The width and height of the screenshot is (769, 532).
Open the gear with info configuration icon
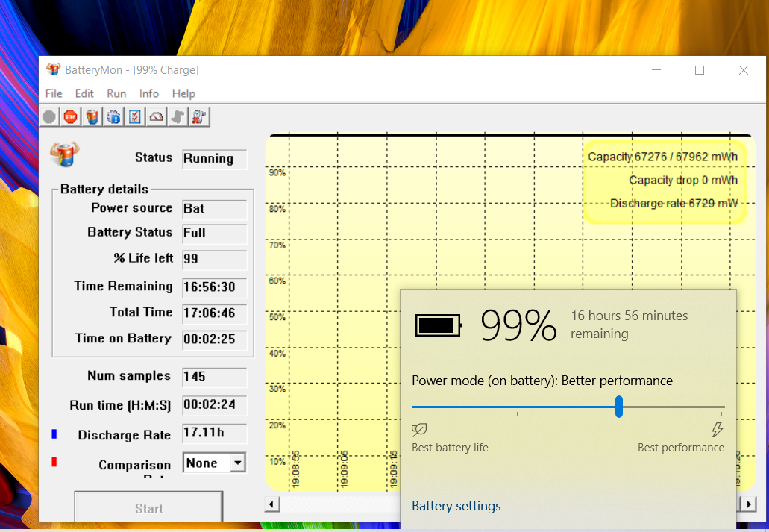pyautogui.click(x=114, y=117)
